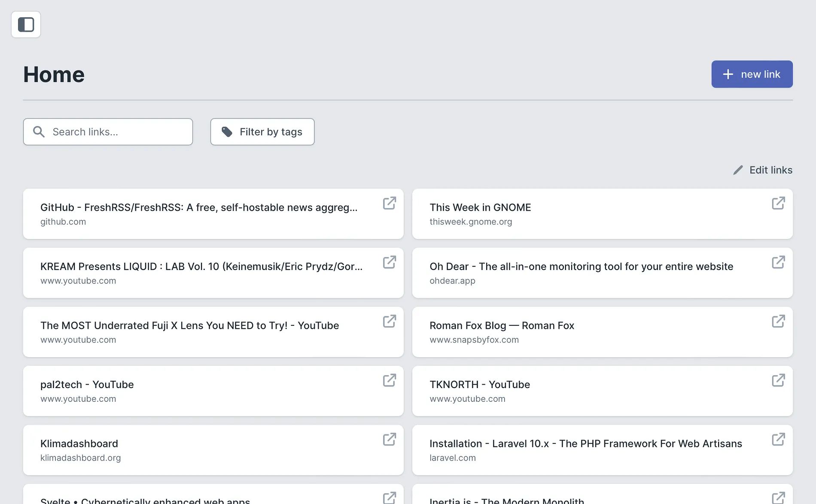Open the pal2tech - YouTube title
Viewport: 816px width, 504px height.
pos(87,385)
